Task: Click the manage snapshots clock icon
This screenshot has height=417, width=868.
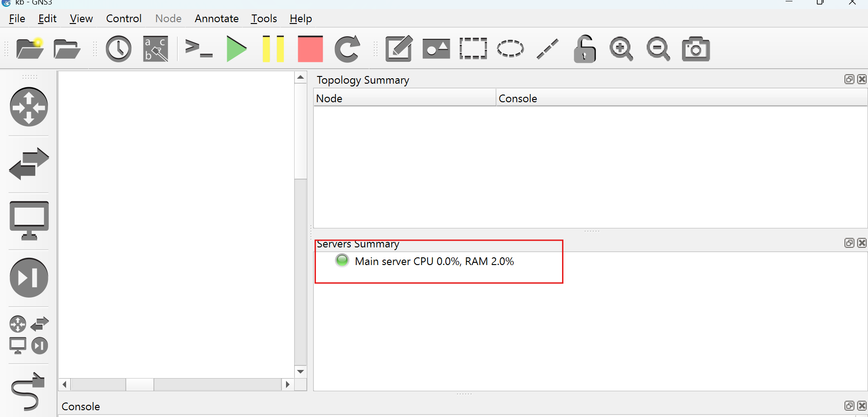Action: point(119,49)
